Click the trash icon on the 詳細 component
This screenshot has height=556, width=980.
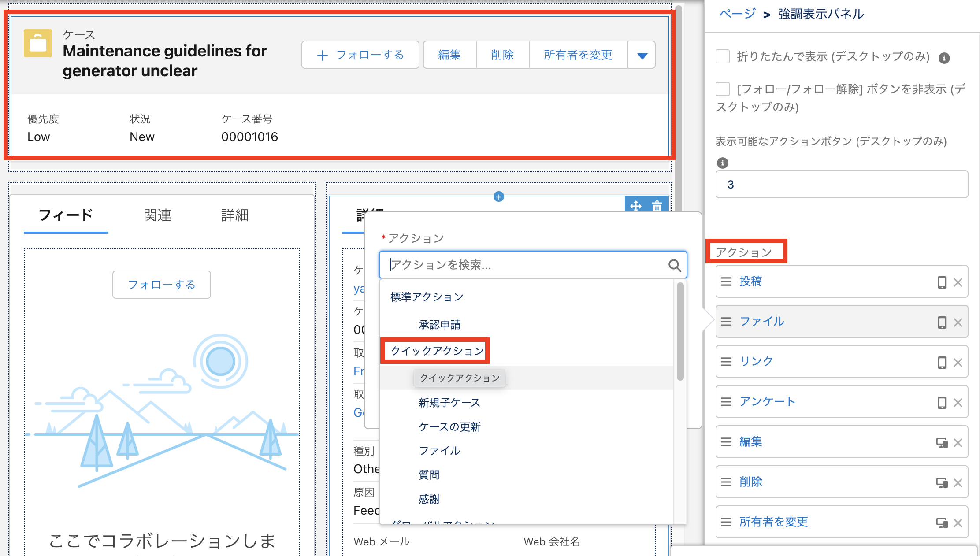coord(656,206)
